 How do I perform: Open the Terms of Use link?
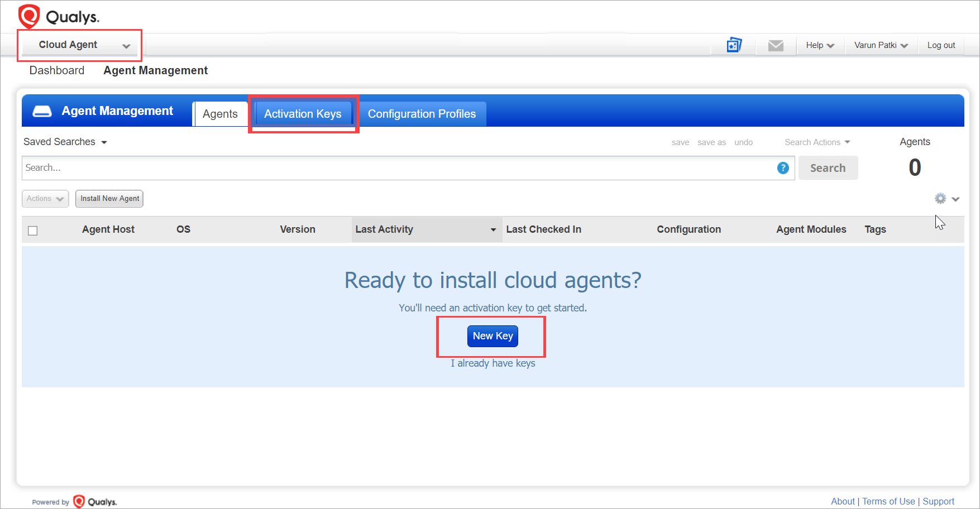click(x=888, y=501)
